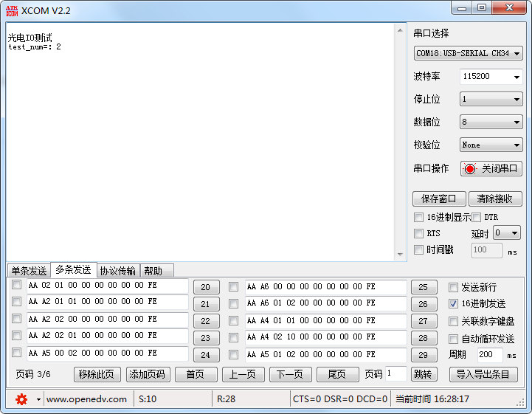The image size is (532, 414).
Task: Click the S:10 sent counter
Action: pos(148,399)
